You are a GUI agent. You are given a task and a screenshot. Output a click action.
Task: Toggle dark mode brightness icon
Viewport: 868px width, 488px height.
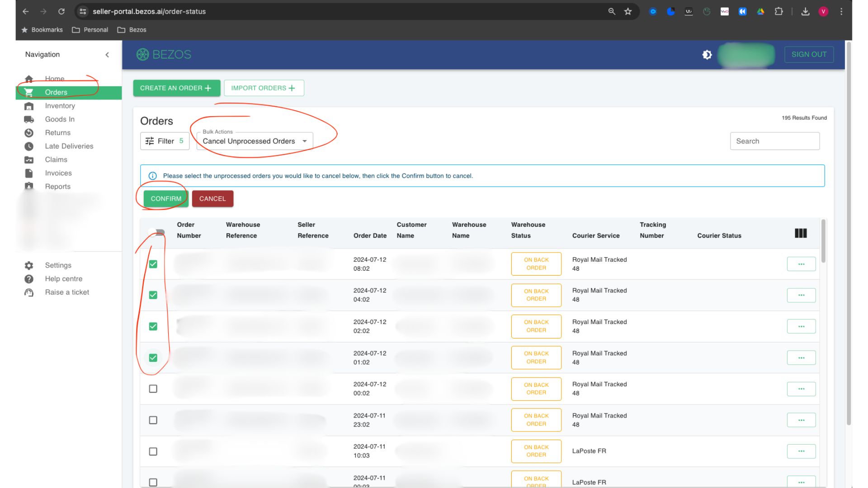tap(707, 55)
